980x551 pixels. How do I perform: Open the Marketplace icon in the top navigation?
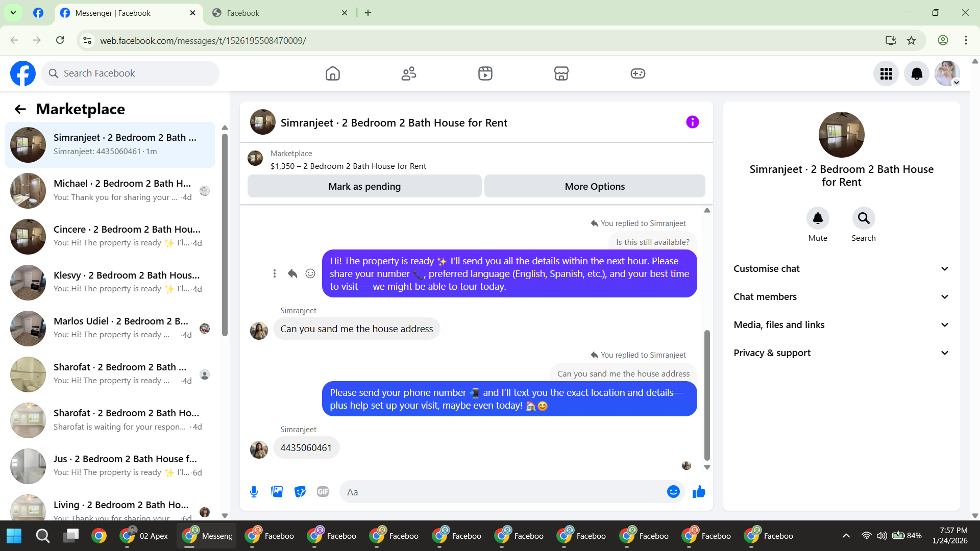coord(561,73)
